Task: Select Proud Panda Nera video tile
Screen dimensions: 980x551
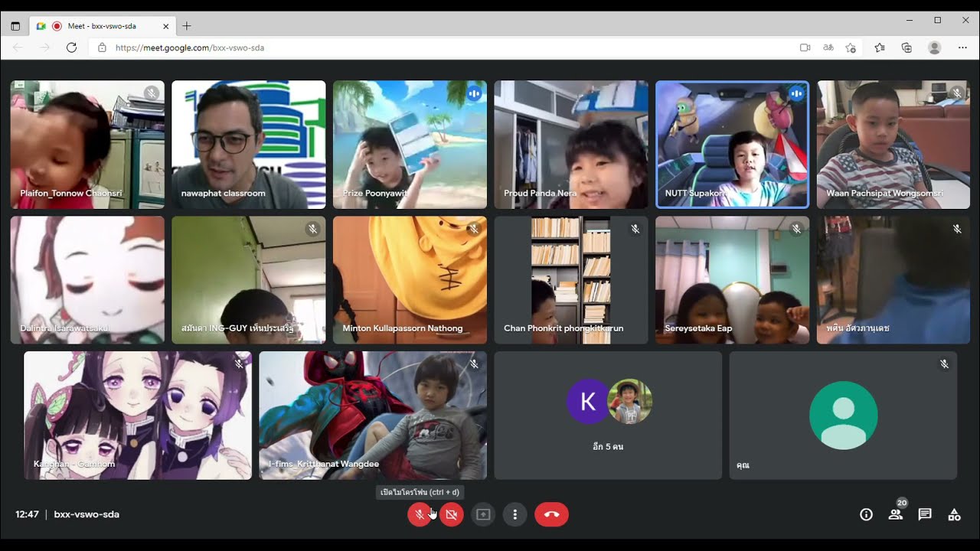Action: pyautogui.click(x=571, y=145)
